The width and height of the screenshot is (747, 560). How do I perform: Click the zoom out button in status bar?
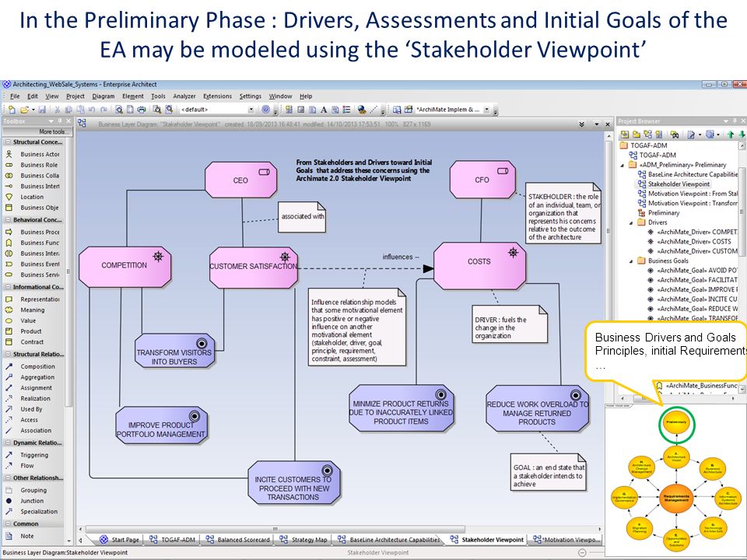582,553
